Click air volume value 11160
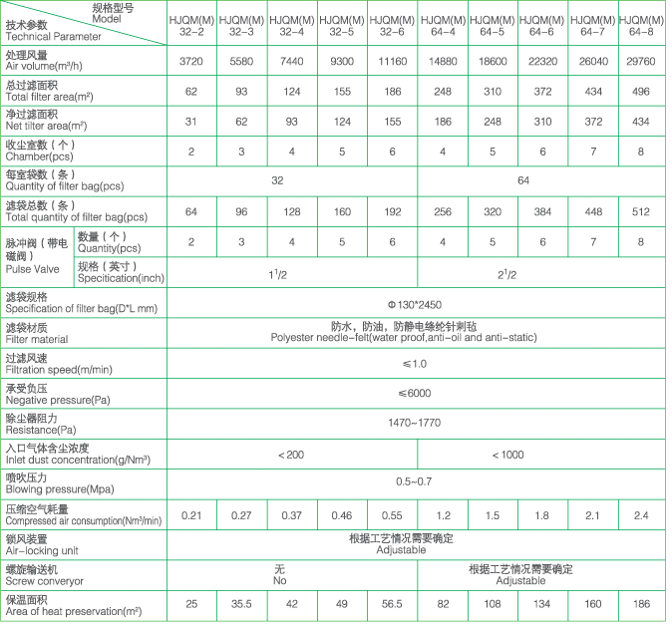 point(393,61)
